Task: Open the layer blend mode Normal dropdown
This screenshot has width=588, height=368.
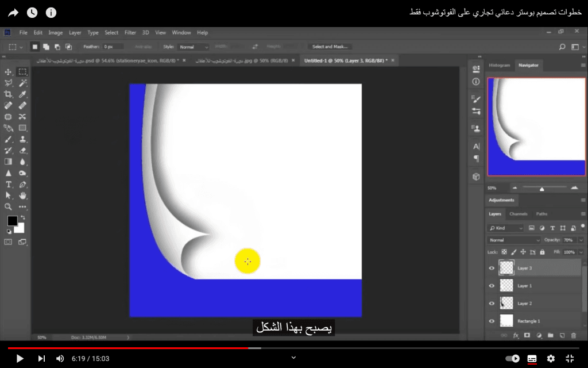Action: pyautogui.click(x=514, y=240)
